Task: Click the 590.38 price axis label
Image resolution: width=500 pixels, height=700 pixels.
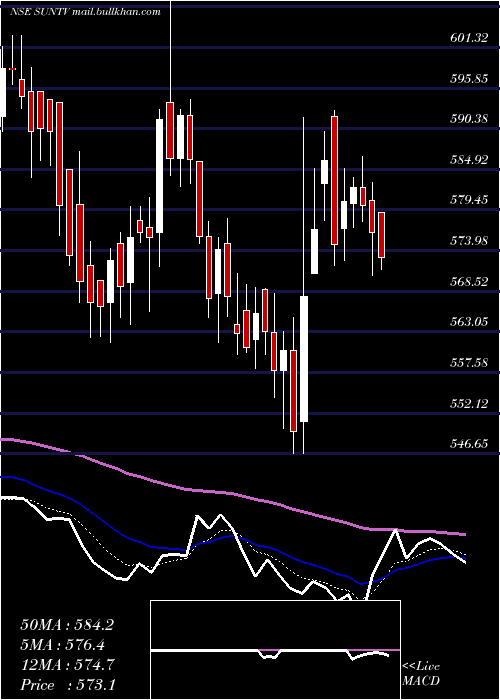Action: (468, 119)
